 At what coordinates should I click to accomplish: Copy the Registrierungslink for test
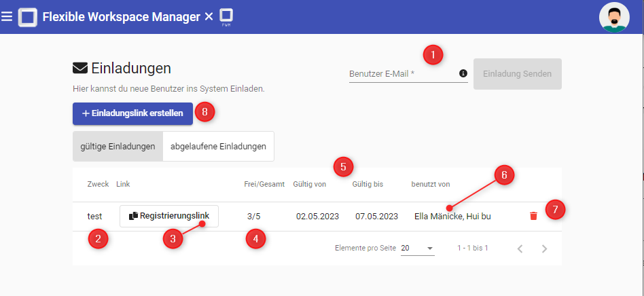click(x=169, y=216)
